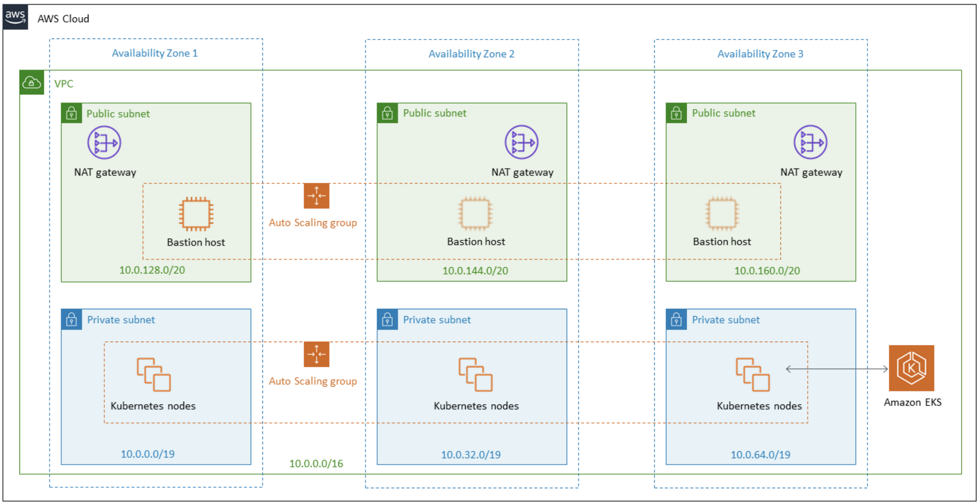This screenshot has width=980, height=504.
Task: Select the AWS Cloud title label
Action: (63, 18)
